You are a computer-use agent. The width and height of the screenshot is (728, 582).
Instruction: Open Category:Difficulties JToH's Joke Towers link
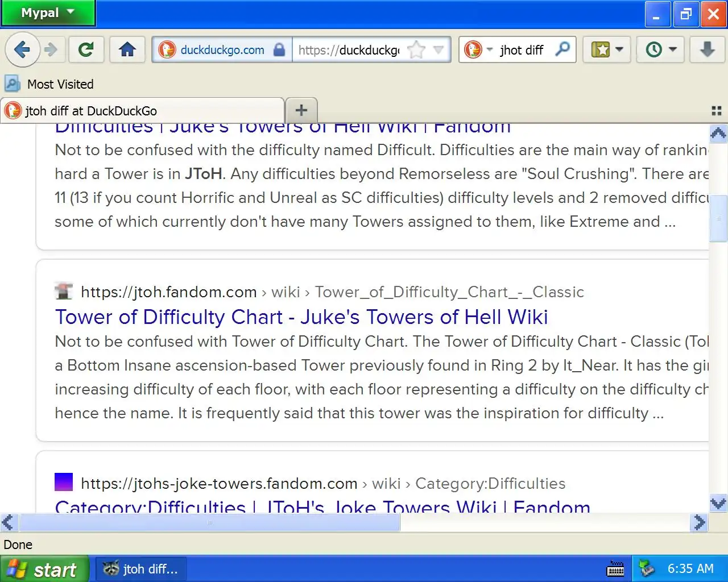(x=322, y=505)
